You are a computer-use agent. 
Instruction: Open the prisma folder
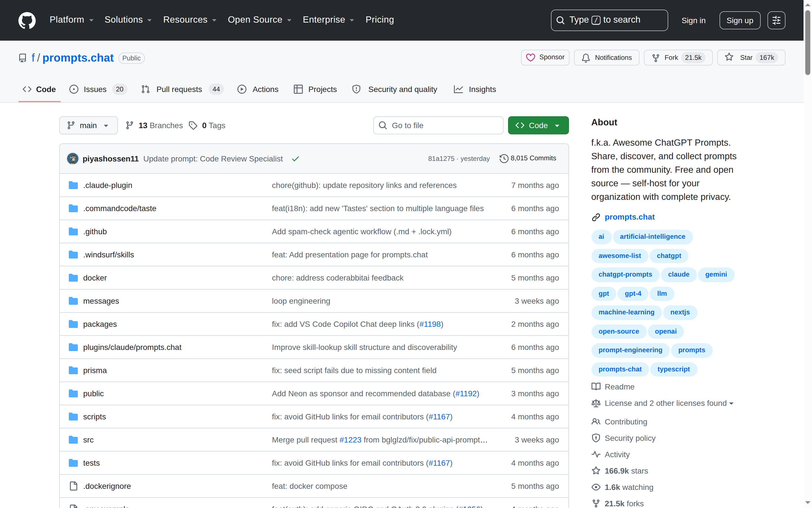(95, 370)
